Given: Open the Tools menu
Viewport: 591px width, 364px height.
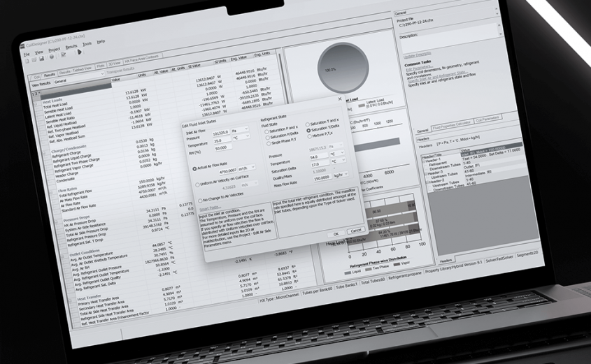Looking at the screenshot, I should pos(87,43).
